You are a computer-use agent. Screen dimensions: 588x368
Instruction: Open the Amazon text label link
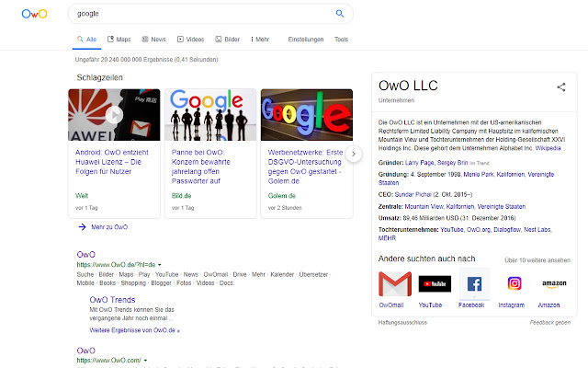pyautogui.click(x=548, y=305)
